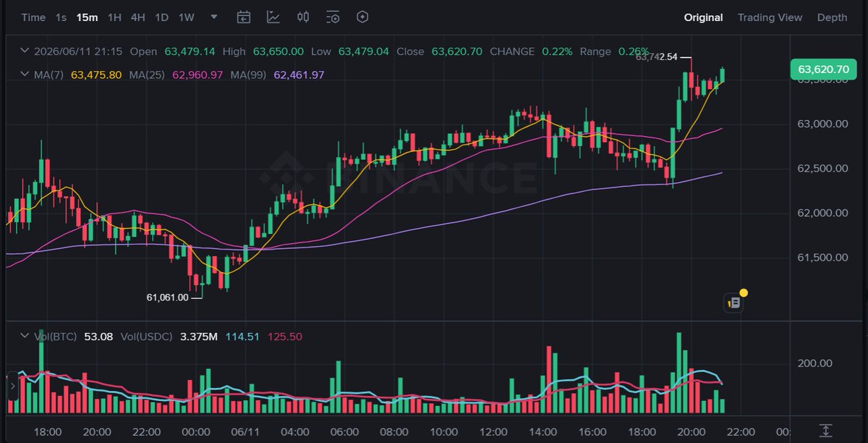
Task: Collapse the MA(7) indicator row chevron
Action: pos(25,75)
